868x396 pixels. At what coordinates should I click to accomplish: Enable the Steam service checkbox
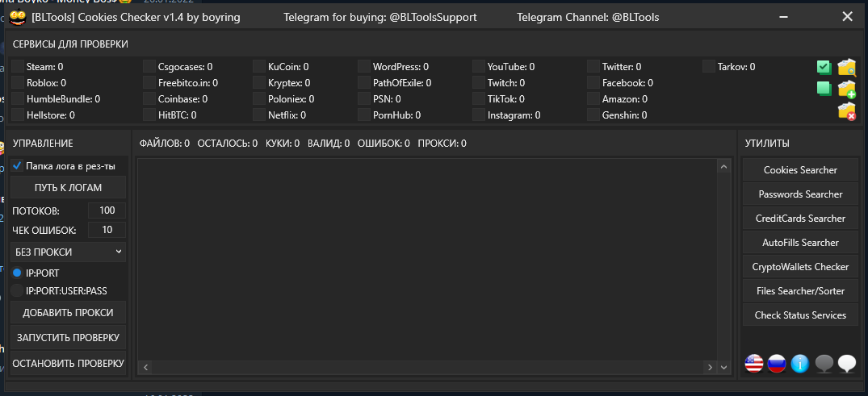point(18,67)
